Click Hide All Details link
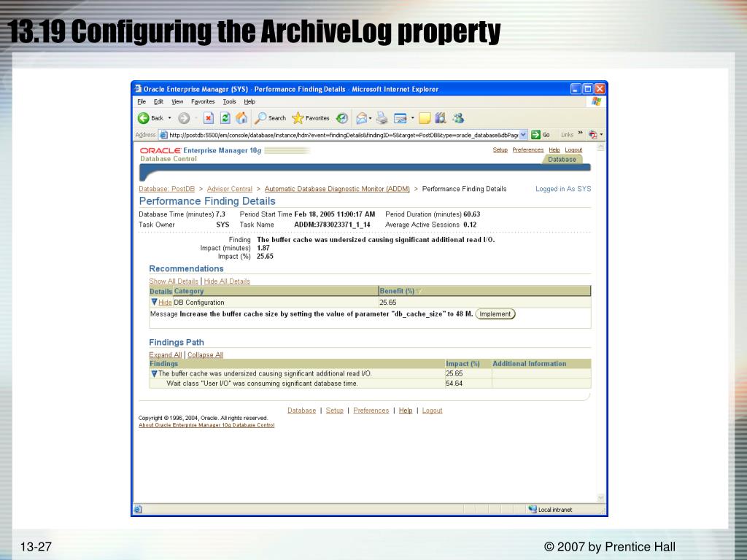 pos(227,281)
